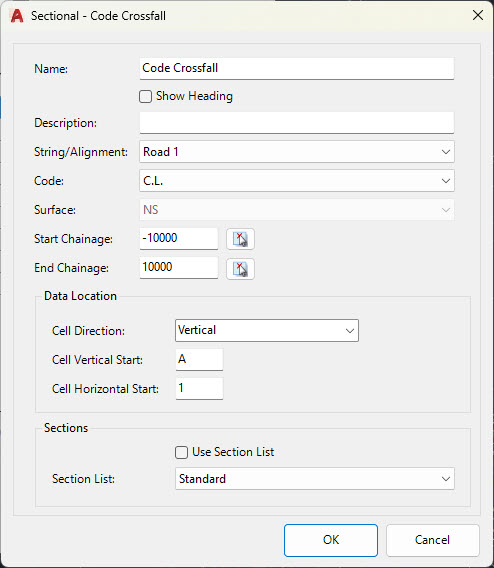The height and width of the screenshot is (568, 494).
Task: Enable the Show Heading checkbox
Action: click(145, 96)
